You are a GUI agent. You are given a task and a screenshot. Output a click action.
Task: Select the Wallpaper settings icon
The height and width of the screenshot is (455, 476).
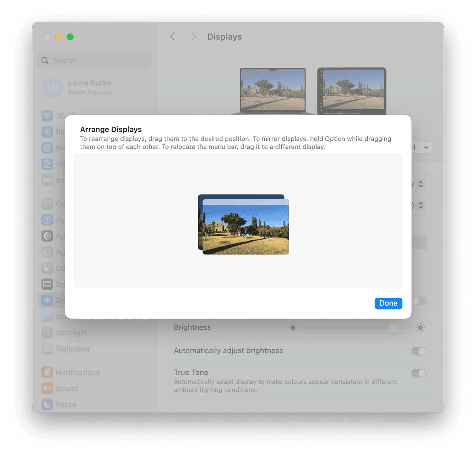tap(47, 349)
